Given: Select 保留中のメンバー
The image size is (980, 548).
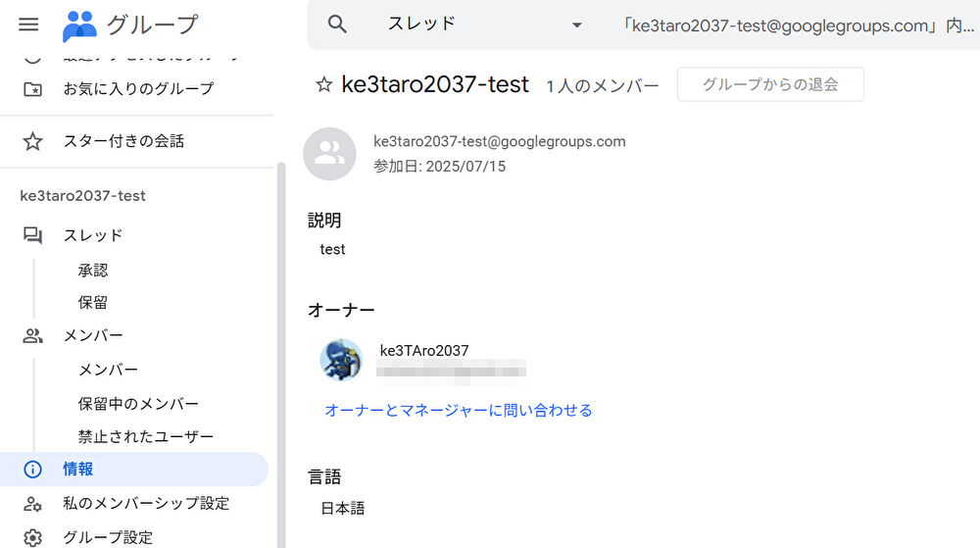Looking at the screenshot, I should tap(138, 404).
